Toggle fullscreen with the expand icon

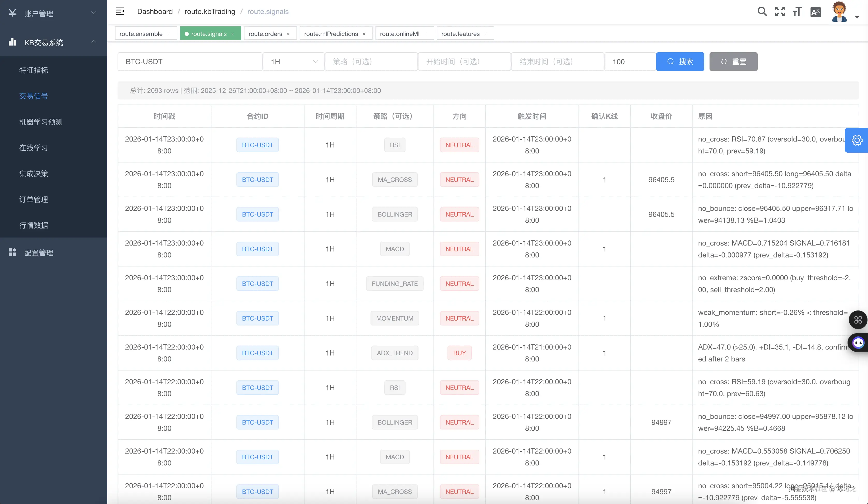tap(780, 12)
